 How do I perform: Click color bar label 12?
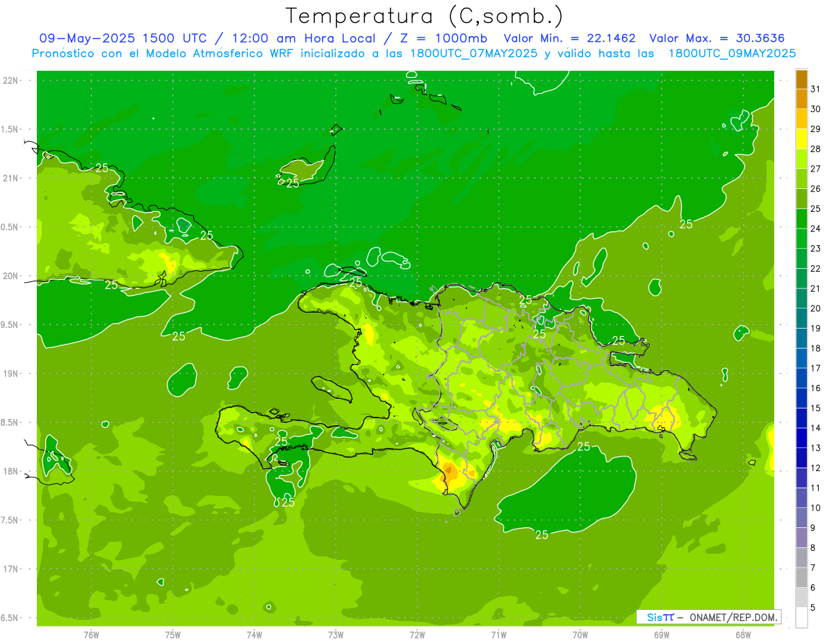pyautogui.click(x=816, y=468)
